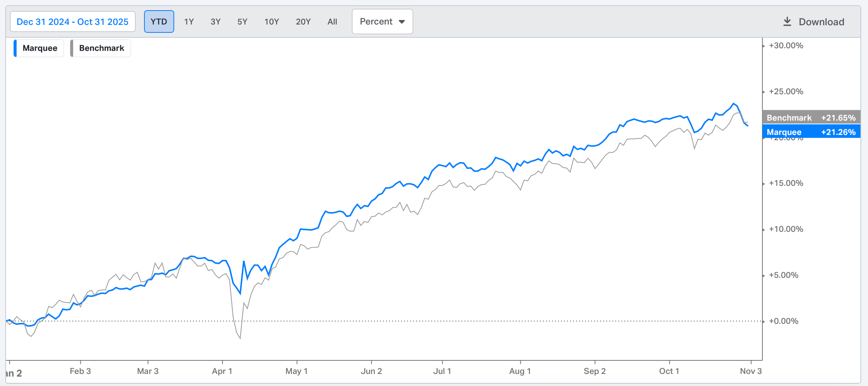Toggle the Marquee series legend
Image resolution: width=868 pixels, height=386 pixels.
(x=38, y=48)
